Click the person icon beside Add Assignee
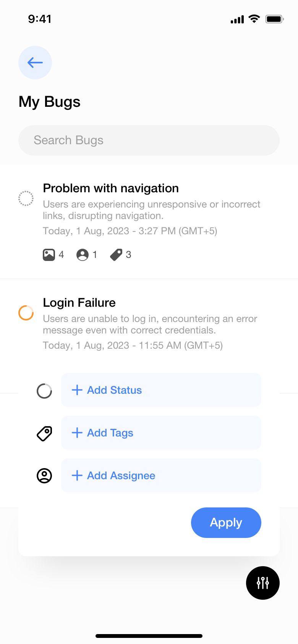 44,476
